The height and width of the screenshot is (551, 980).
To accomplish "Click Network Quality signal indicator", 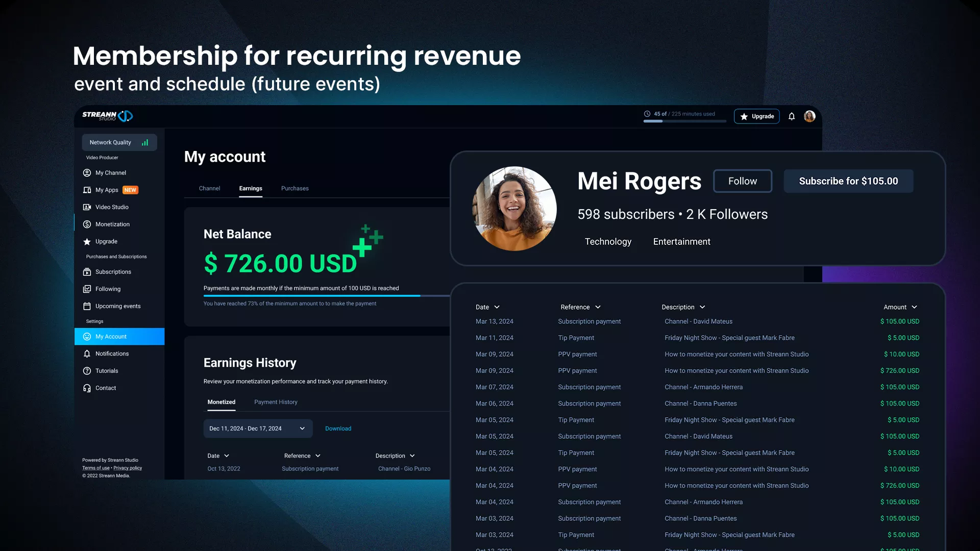I will coord(145,142).
